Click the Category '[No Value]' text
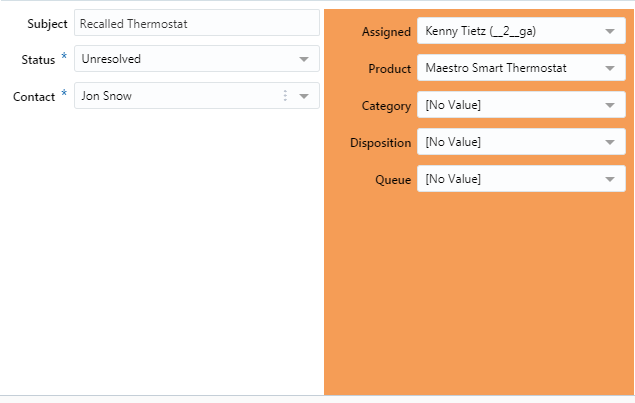635x403 pixels. (453, 105)
